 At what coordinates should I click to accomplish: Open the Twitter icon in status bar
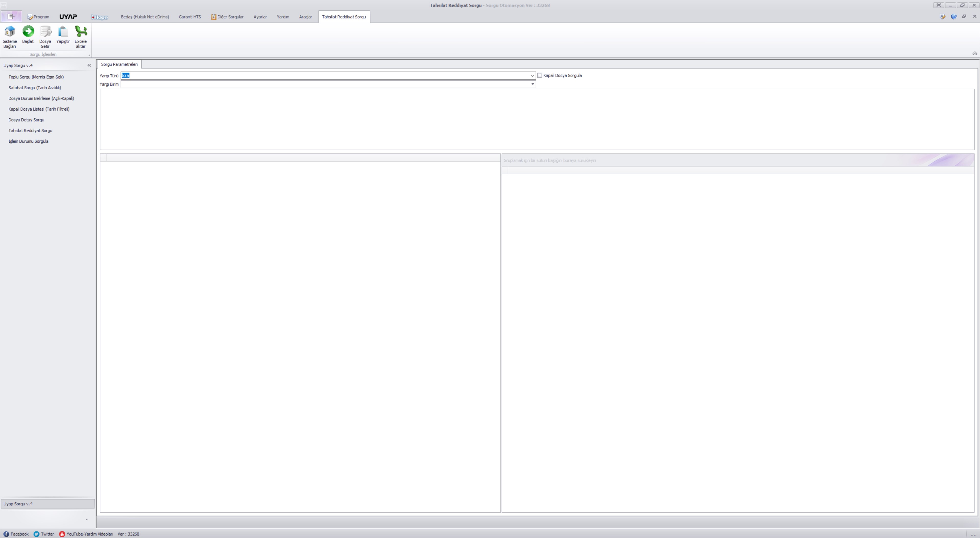click(x=37, y=534)
